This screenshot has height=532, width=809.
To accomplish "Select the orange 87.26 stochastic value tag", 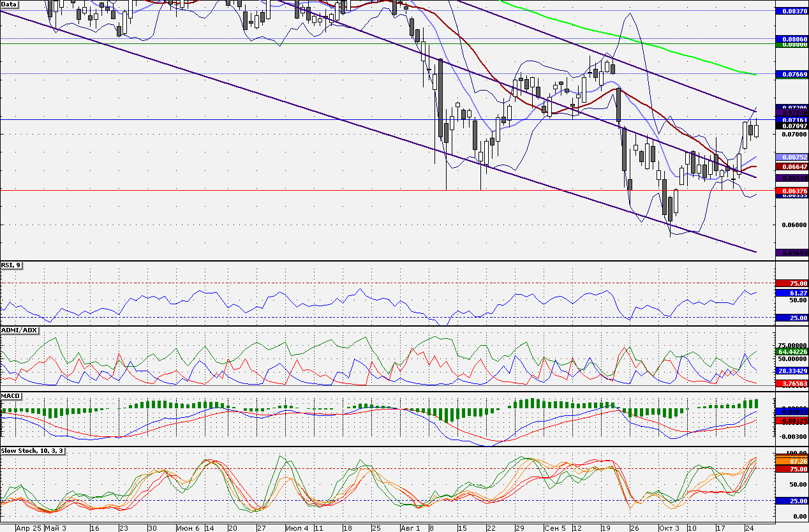I will (x=791, y=461).
